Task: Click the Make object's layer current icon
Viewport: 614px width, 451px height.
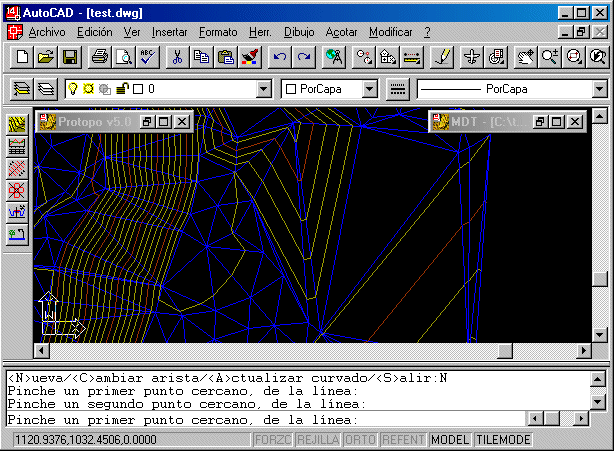Action: [x=22, y=89]
